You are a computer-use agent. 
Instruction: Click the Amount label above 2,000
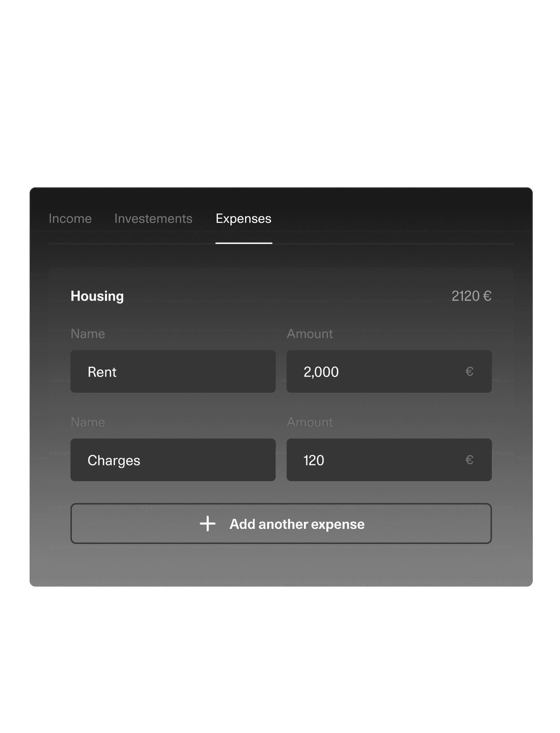[310, 334]
